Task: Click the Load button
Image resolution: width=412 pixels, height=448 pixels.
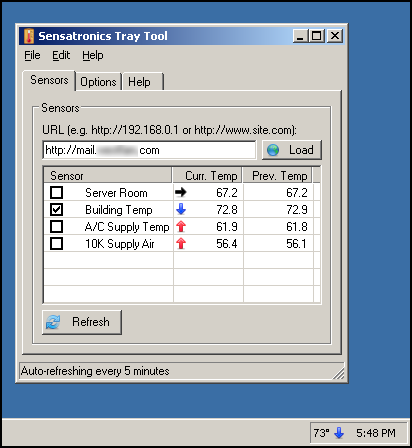Action: point(292,150)
